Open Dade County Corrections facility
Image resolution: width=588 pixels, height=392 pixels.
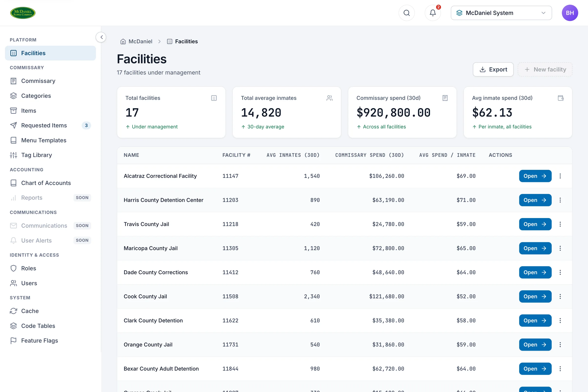pyautogui.click(x=535, y=272)
